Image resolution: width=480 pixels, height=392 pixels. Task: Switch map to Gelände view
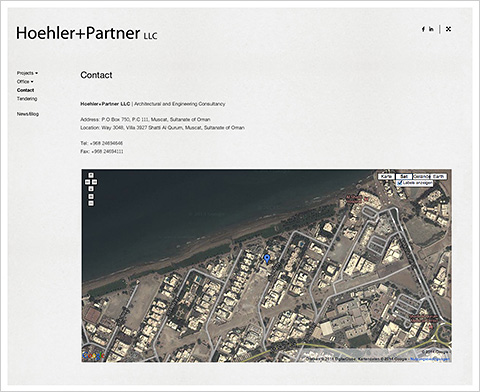[422, 176]
